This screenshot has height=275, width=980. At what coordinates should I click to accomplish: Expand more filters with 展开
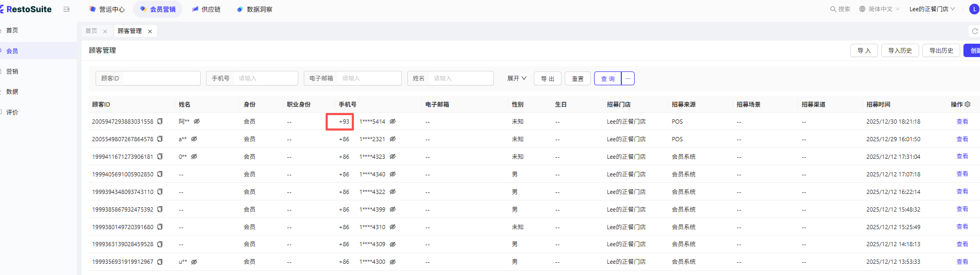[516, 78]
